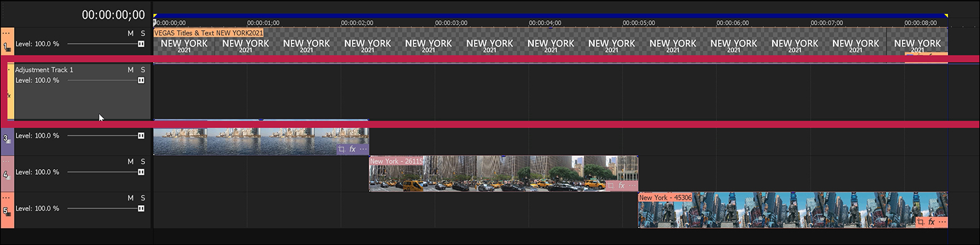Click ruler at 00:00:01;00

pos(263,23)
